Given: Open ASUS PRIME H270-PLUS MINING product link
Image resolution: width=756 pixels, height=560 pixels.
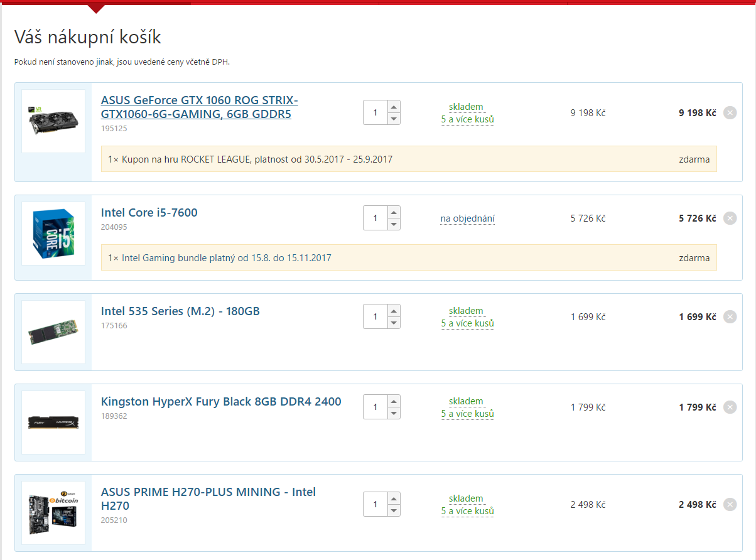Looking at the screenshot, I should tap(208, 498).
